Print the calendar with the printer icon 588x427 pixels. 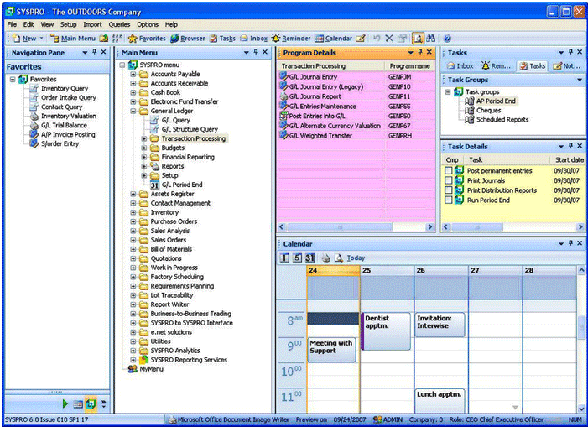coord(326,258)
